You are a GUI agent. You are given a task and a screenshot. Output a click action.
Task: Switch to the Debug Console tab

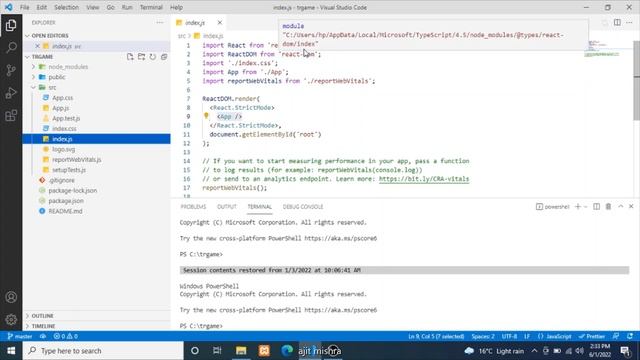303,207
